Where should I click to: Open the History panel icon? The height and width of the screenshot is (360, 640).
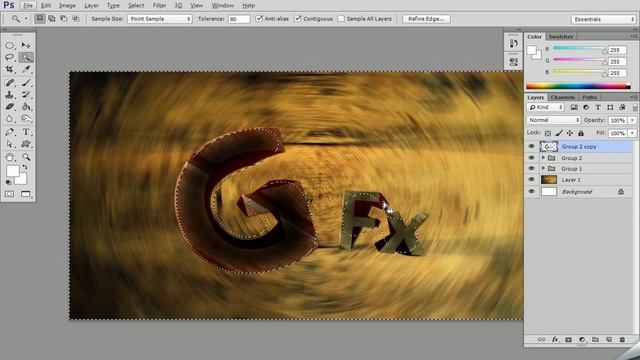(513, 43)
